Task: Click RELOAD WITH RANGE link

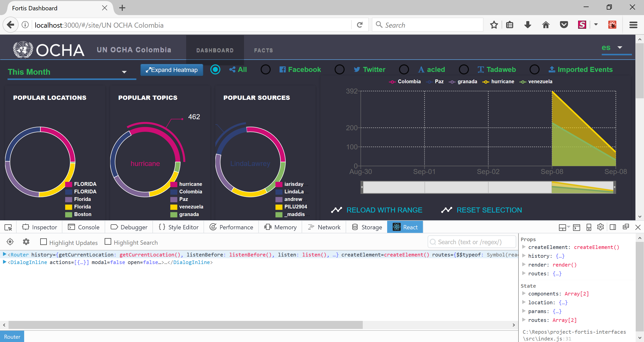Action: pyautogui.click(x=384, y=210)
